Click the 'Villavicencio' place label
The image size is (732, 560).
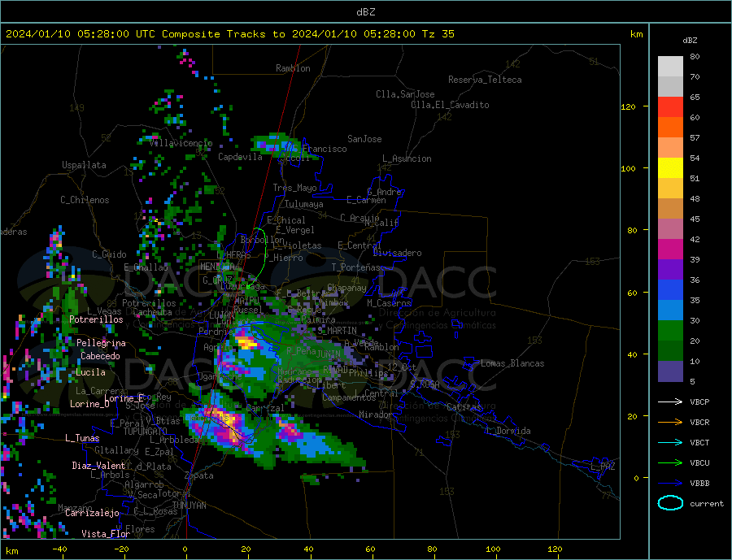click(181, 143)
